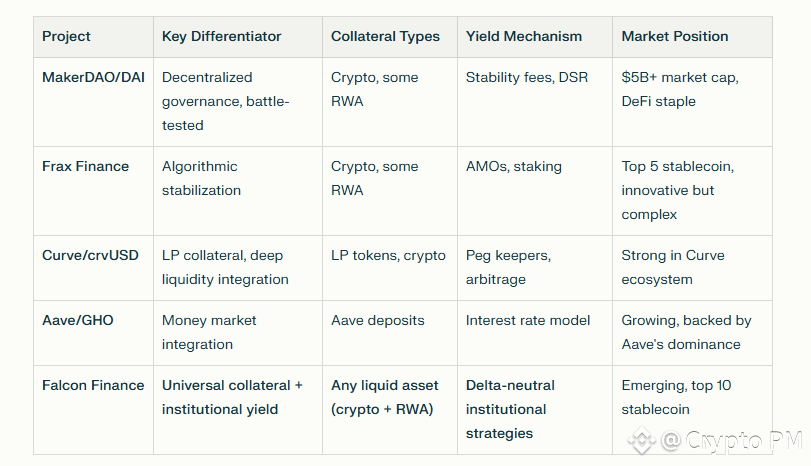Select the Aave/GHO row label

(x=77, y=320)
